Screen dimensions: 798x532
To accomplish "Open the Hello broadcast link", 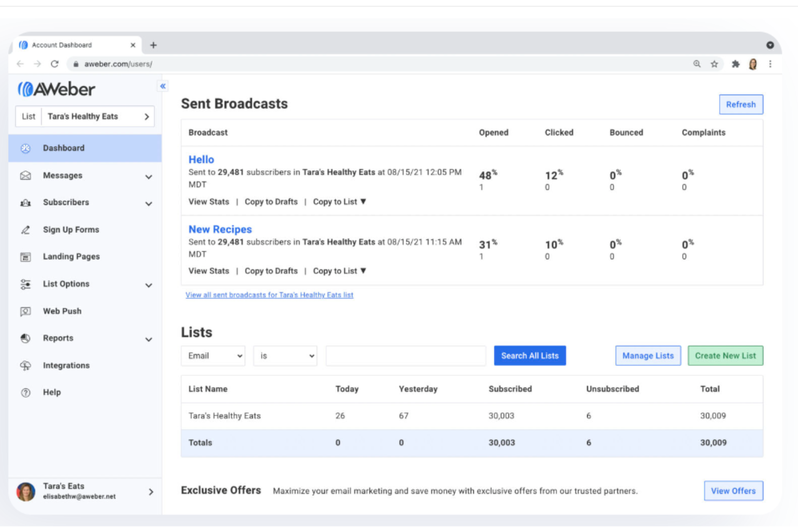I will click(201, 160).
